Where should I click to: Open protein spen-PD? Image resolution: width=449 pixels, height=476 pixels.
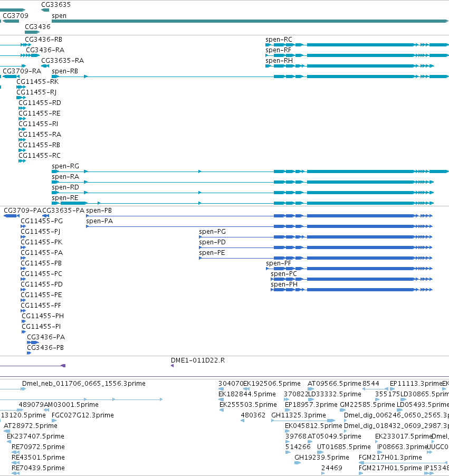tap(213, 242)
